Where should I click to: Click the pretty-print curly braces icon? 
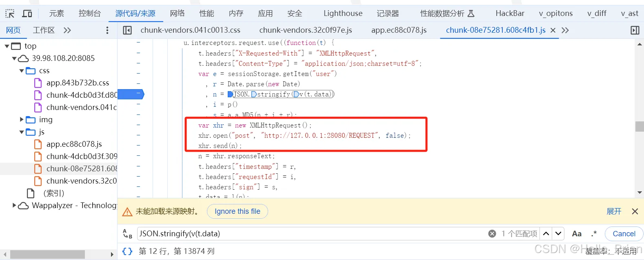coord(127,251)
